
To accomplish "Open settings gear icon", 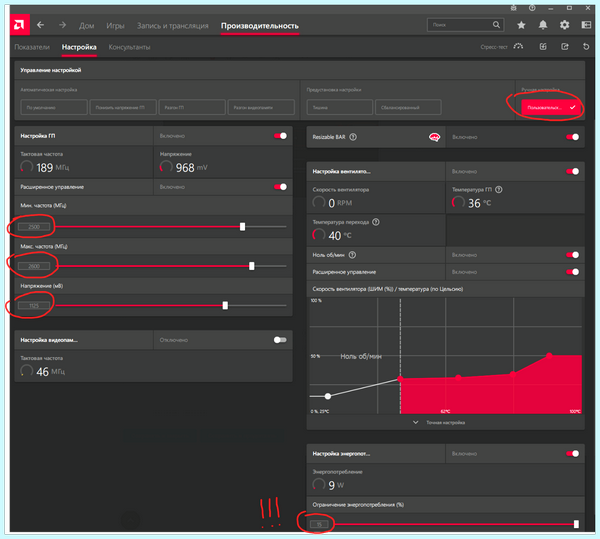I will (x=564, y=25).
